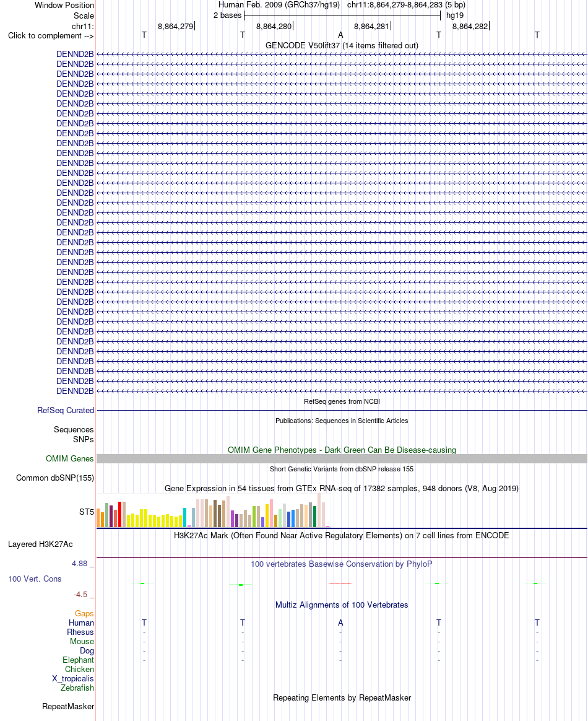Click the Gaps row label
This screenshot has height=721, width=588.
84,613
